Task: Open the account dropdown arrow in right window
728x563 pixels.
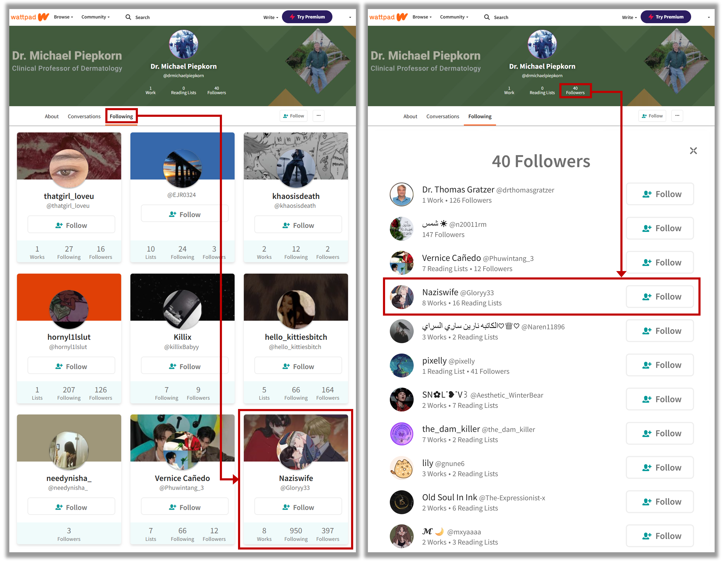Action: pos(709,17)
